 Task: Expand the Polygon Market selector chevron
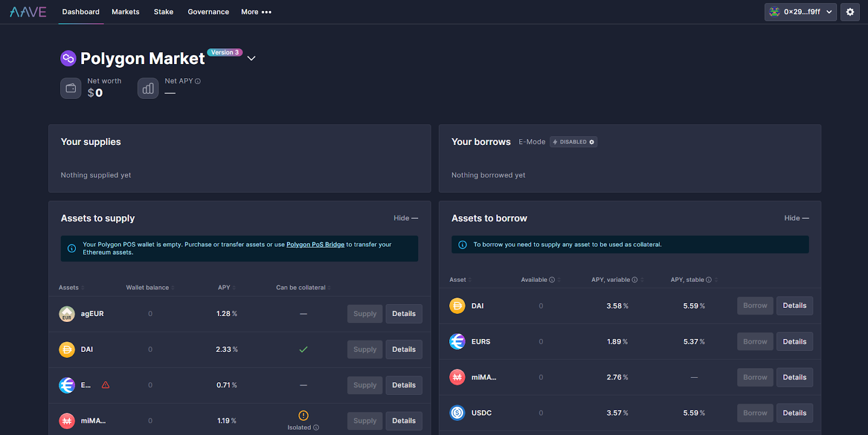tap(251, 58)
